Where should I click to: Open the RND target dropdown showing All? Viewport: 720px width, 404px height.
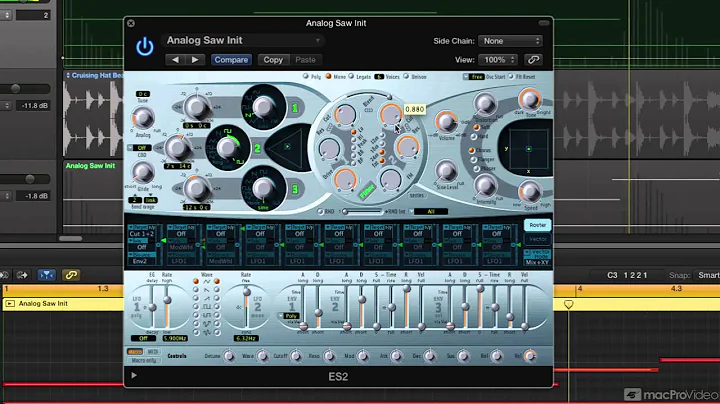(428, 212)
